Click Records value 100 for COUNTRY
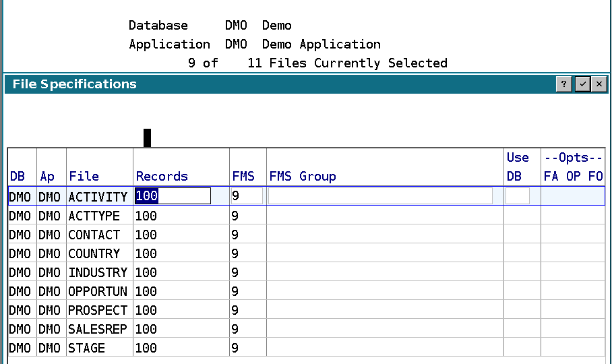This screenshot has height=364, width=612. point(146,253)
